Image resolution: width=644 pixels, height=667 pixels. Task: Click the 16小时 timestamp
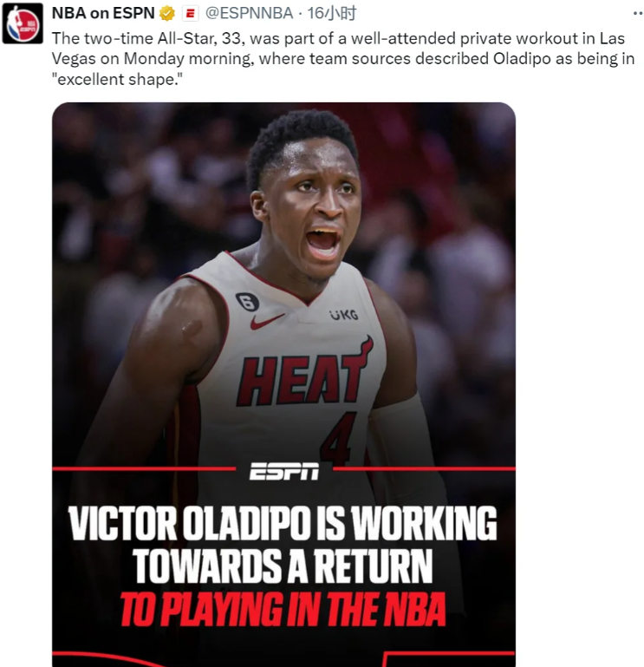coord(332,13)
